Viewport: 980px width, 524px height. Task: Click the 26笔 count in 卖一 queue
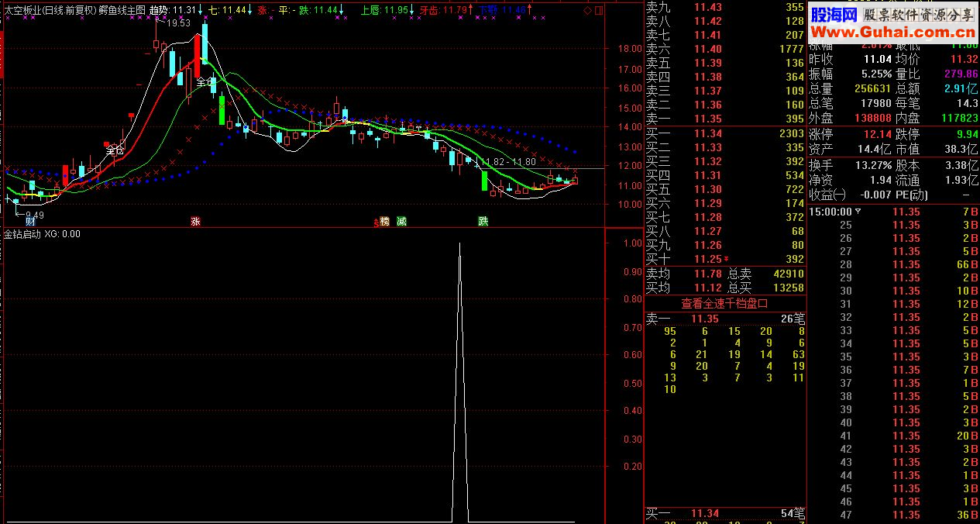tap(793, 318)
